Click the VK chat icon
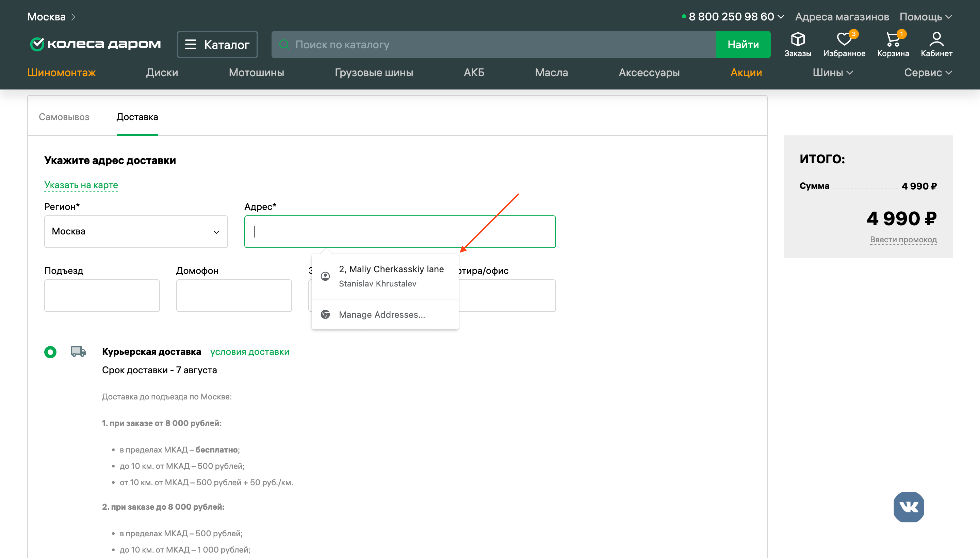The height and width of the screenshot is (558, 980). click(x=908, y=507)
